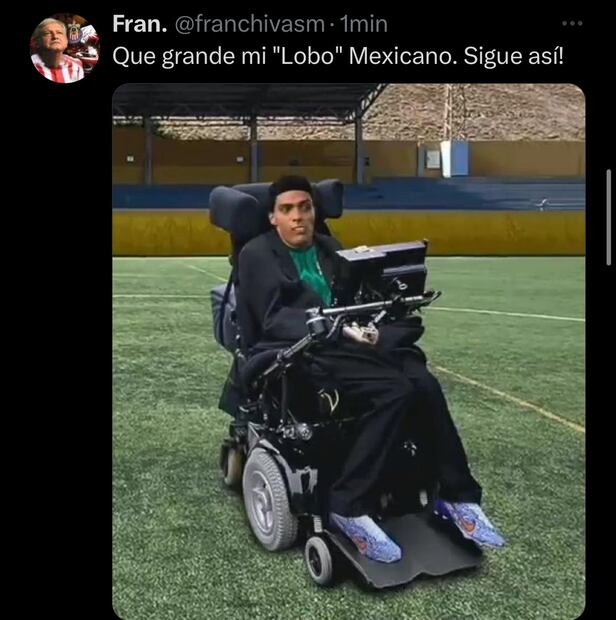This screenshot has width=616, height=620.
Task: Click the large gray wheelchair wheel
Action: click(270, 499)
